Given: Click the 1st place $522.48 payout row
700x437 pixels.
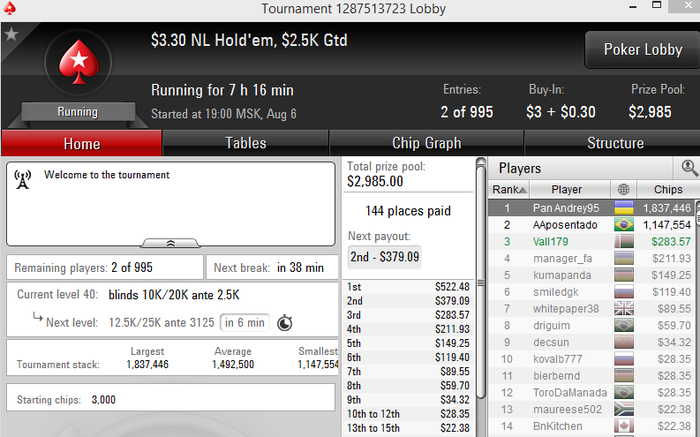Looking at the screenshot, I should [408, 287].
